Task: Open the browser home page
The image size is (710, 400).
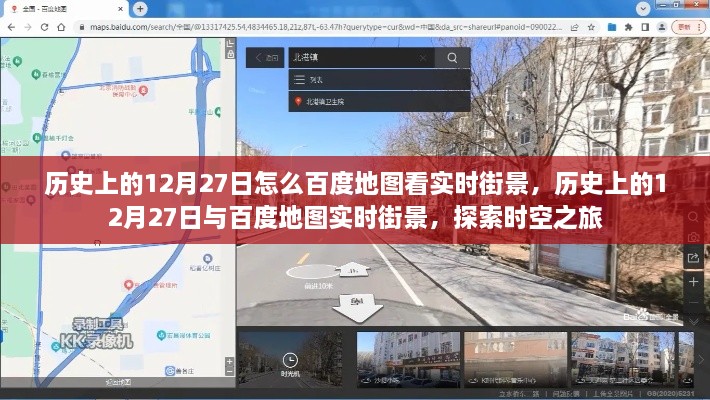Action: [x=61, y=27]
